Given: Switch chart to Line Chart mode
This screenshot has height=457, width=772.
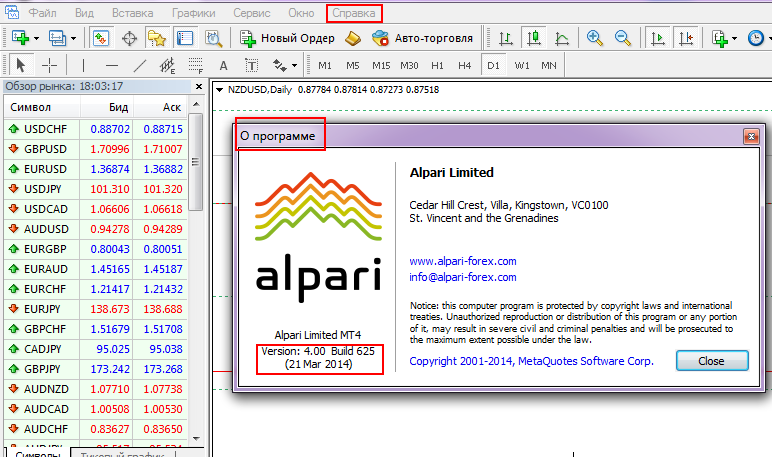Looking at the screenshot, I should pos(562,38).
